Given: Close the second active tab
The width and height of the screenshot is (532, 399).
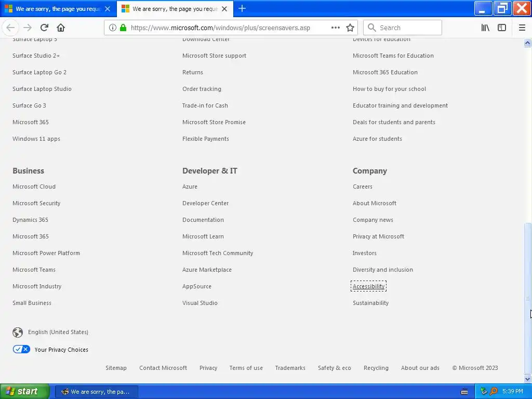Looking at the screenshot, I should click(x=224, y=9).
